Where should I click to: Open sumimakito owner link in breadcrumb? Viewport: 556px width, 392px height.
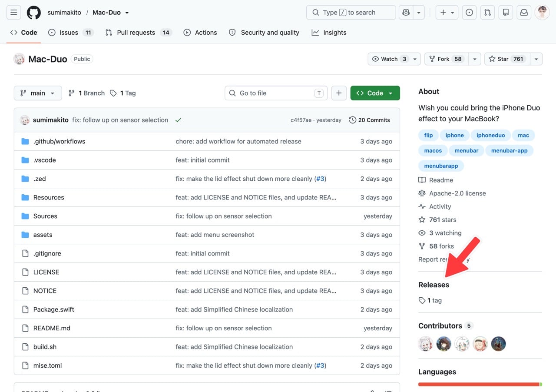click(64, 13)
